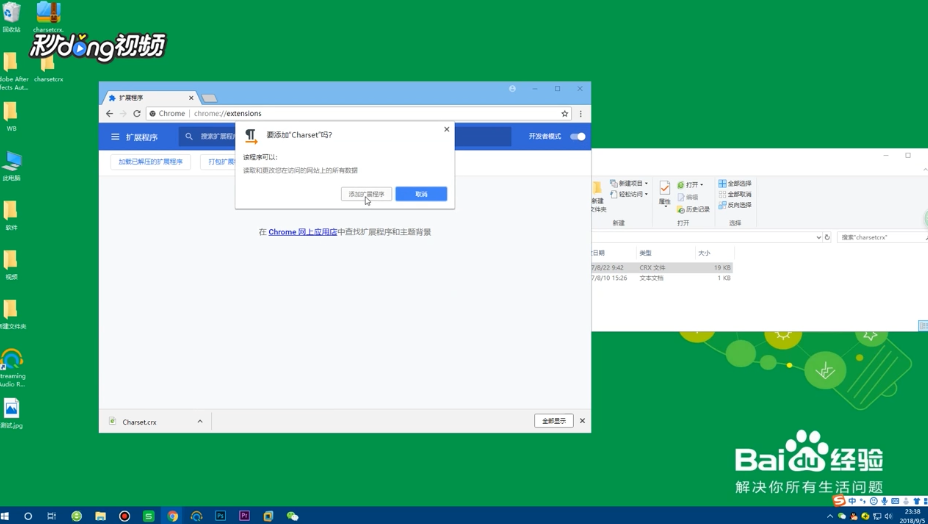Screen dimensions: 928x524
Task: Dismiss the downloads bar
Action: (x=582, y=421)
